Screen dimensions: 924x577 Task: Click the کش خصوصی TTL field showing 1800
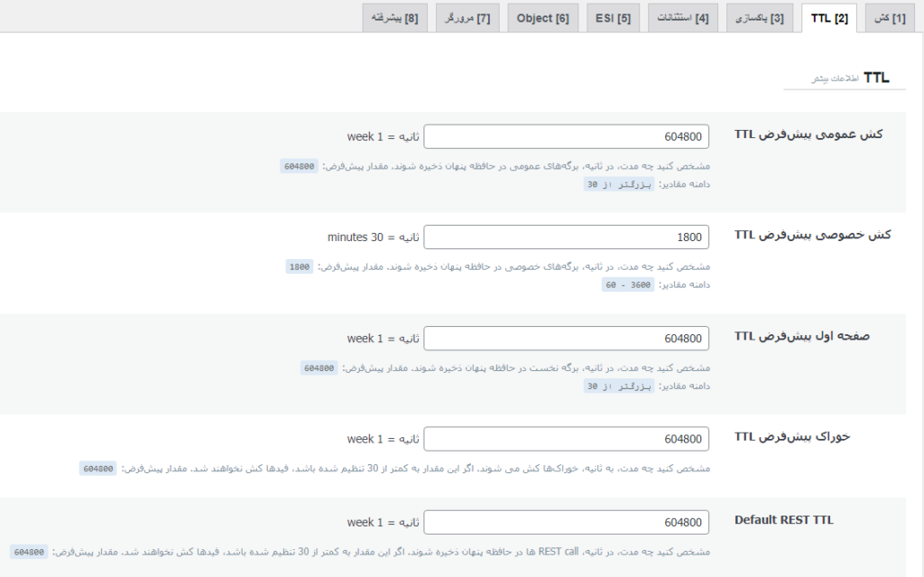(x=566, y=237)
